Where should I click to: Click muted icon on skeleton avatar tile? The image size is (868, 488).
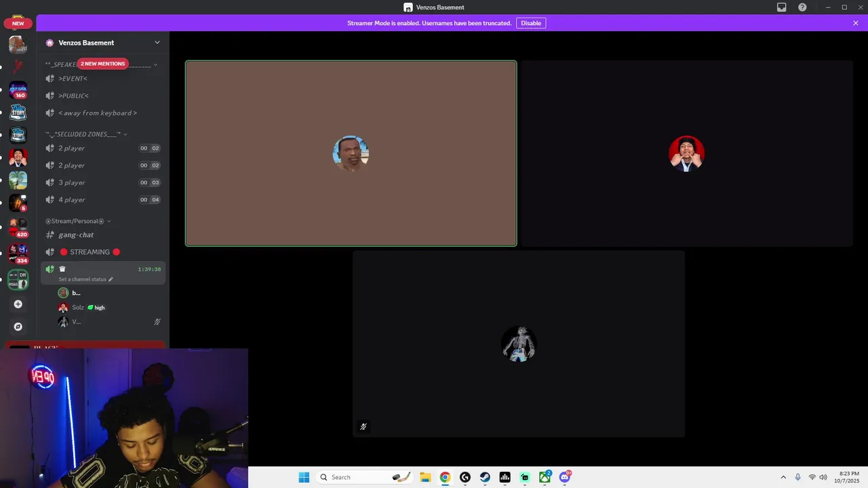363,427
